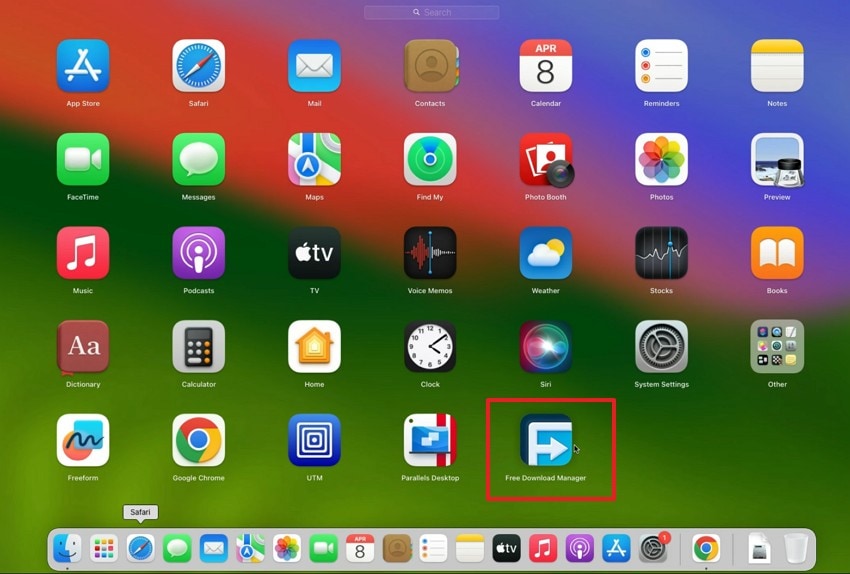This screenshot has height=574, width=850.
Task: Open Photos from the Dock
Action: (287, 549)
